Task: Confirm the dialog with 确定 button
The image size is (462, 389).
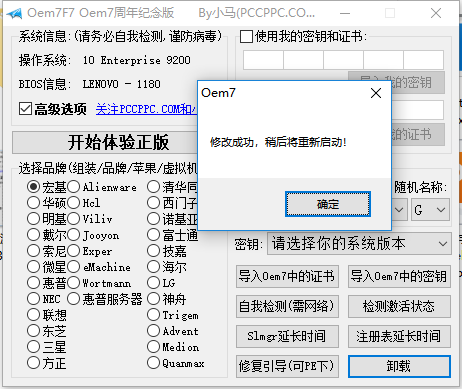Action: click(328, 204)
